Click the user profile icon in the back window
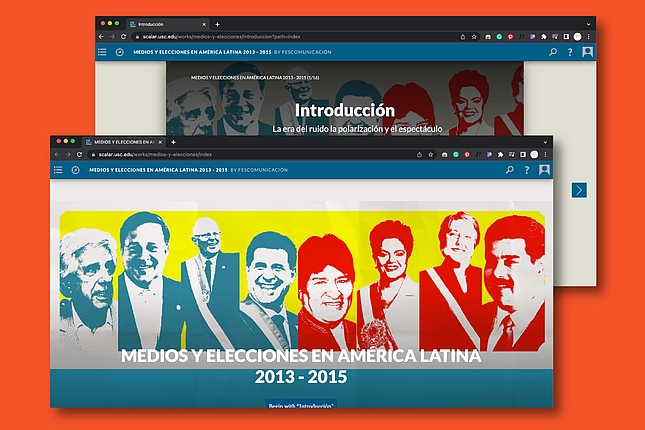 tap(588, 52)
